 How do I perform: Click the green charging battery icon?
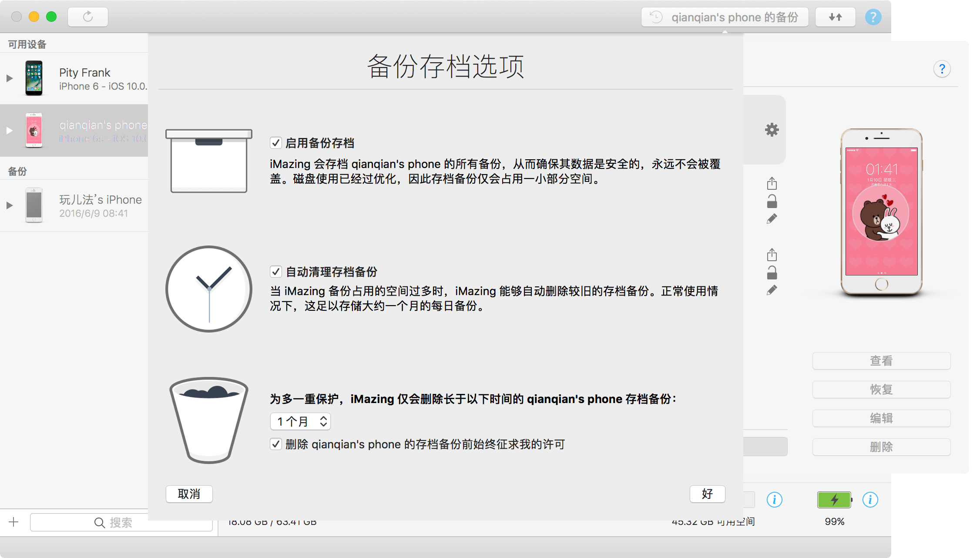(x=835, y=500)
